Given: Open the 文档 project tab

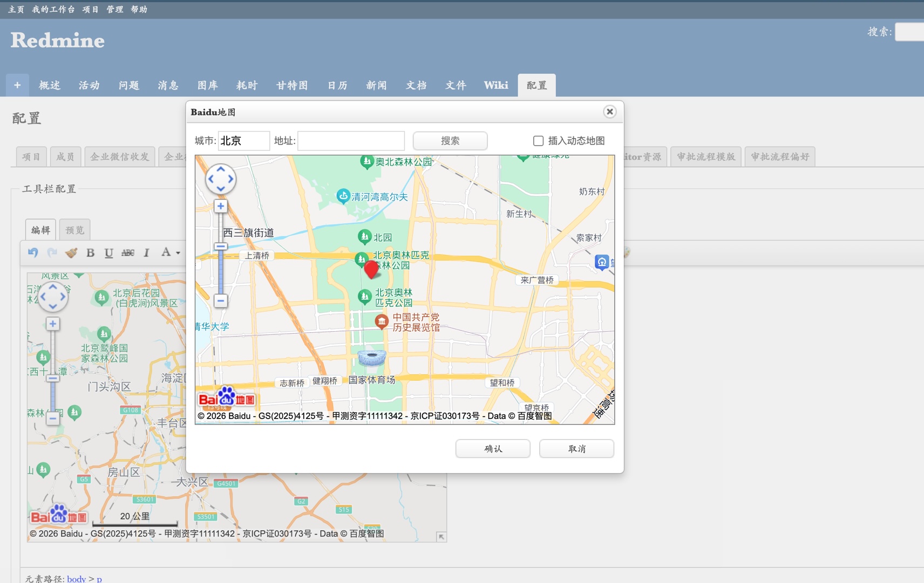Looking at the screenshot, I should click(416, 85).
